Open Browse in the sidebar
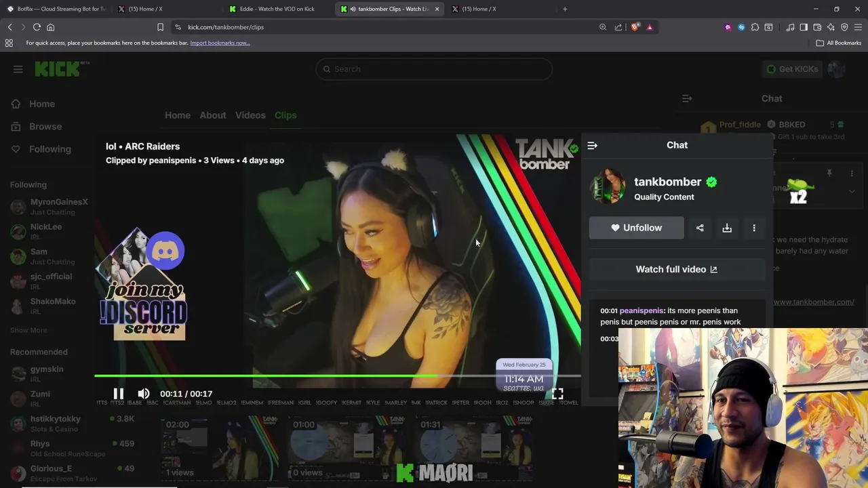 tap(37, 127)
